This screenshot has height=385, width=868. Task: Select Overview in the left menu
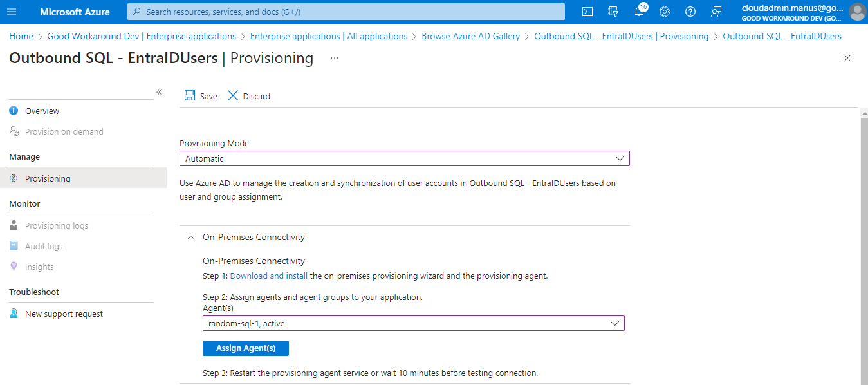click(x=42, y=111)
